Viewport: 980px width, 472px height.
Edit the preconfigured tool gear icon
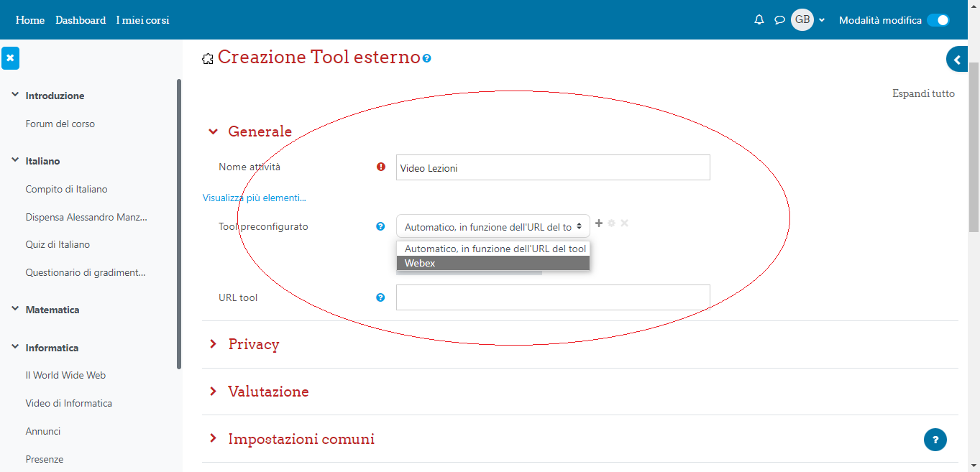tap(612, 223)
